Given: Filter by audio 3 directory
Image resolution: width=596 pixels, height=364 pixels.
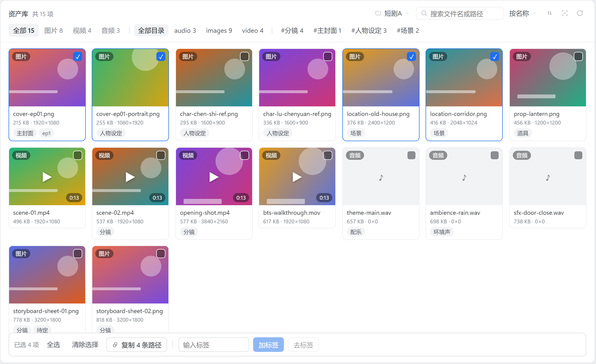Looking at the screenshot, I should tap(185, 31).
